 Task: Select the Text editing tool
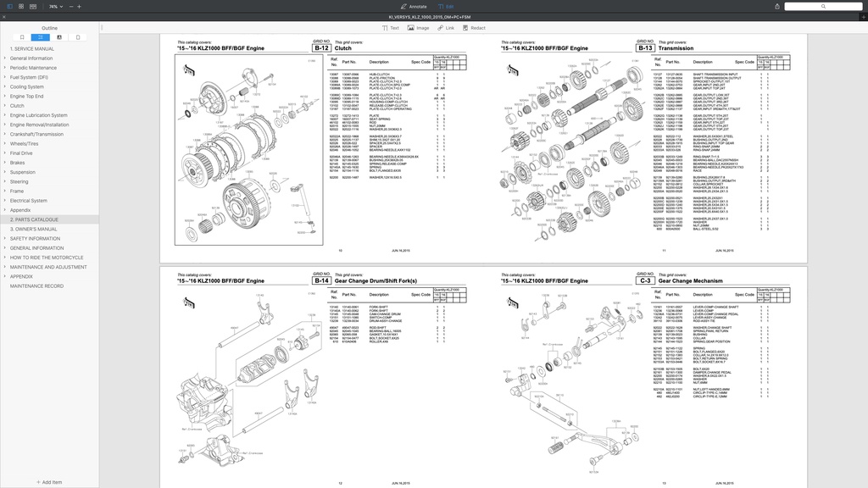390,28
